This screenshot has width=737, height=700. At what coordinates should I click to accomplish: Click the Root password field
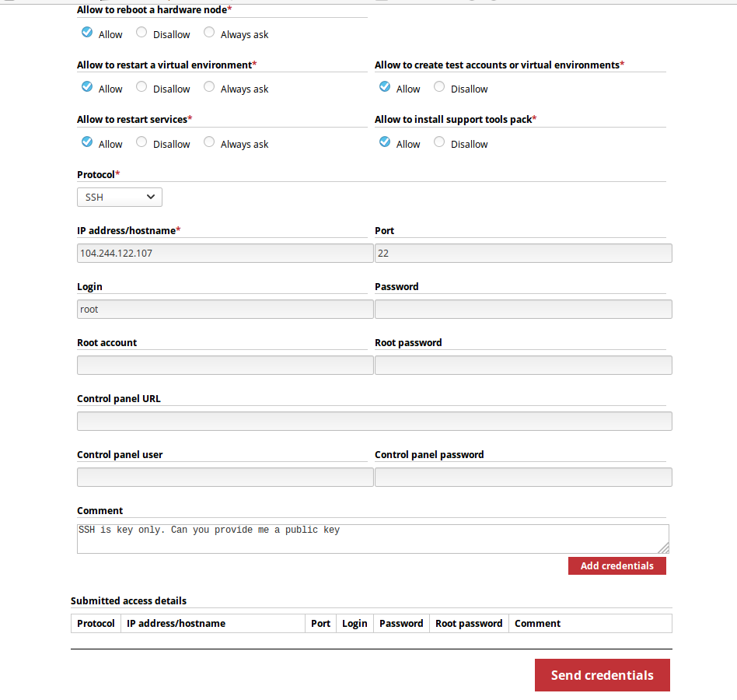(523, 366)
